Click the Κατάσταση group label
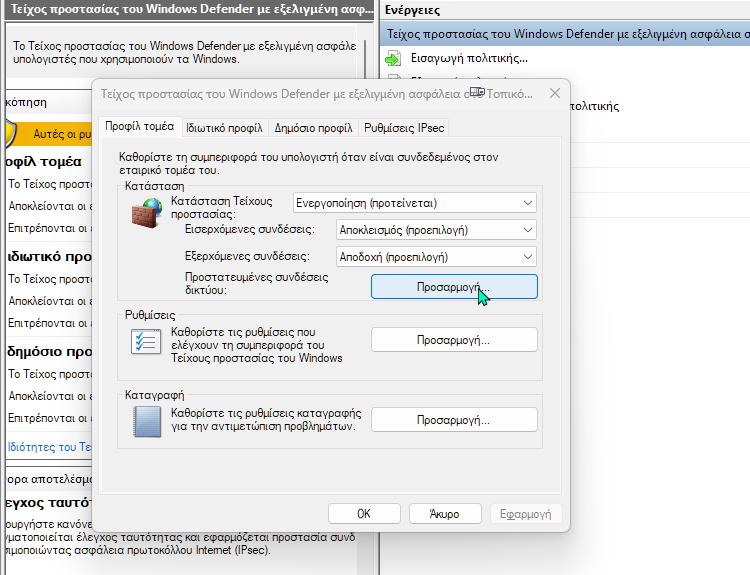 [154, 186]
